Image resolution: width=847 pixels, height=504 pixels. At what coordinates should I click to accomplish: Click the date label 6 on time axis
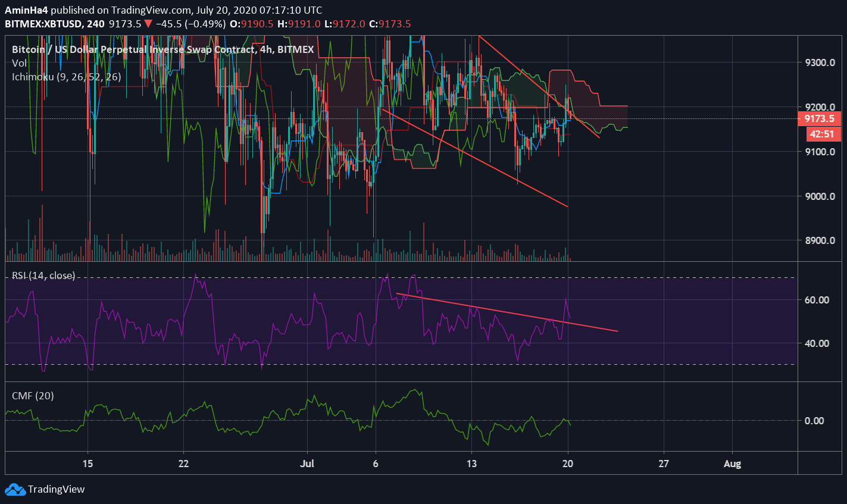click(x=376, y=464)
